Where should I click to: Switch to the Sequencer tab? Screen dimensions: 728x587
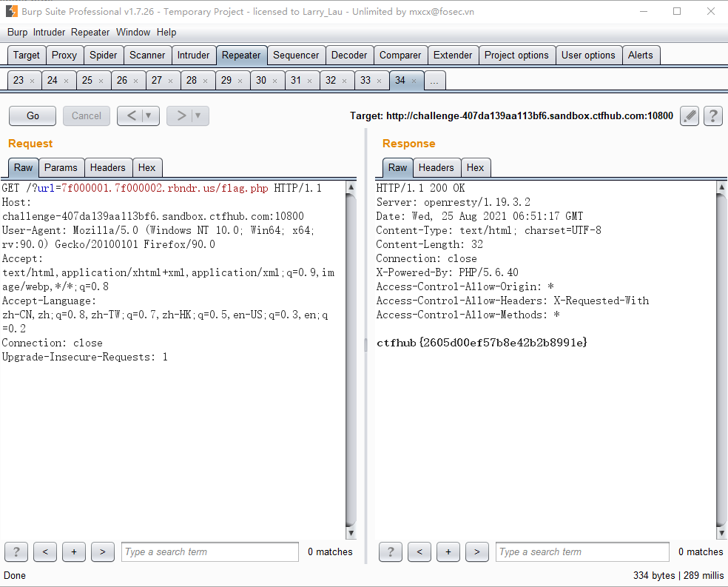tap(296, 55)
